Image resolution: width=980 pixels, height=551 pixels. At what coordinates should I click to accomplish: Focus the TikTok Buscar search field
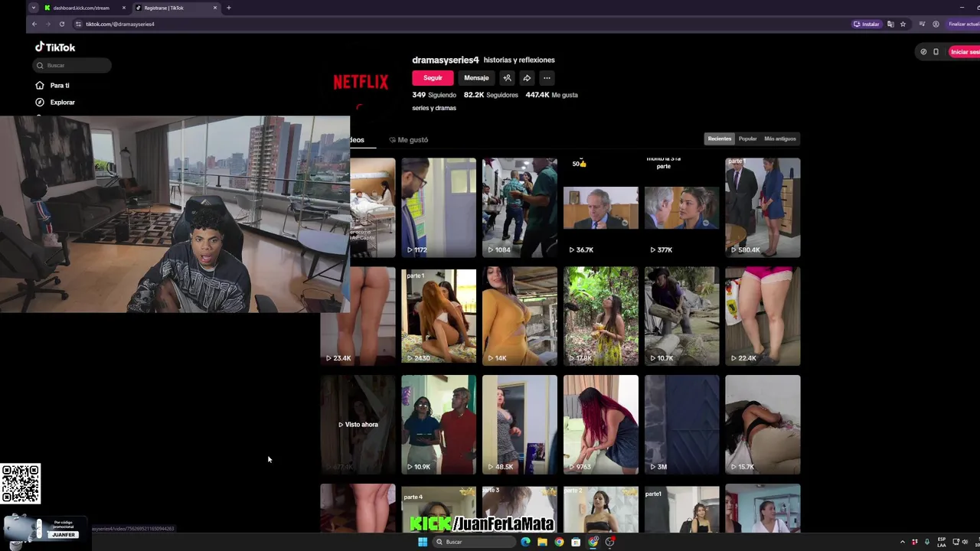point(72,65)
